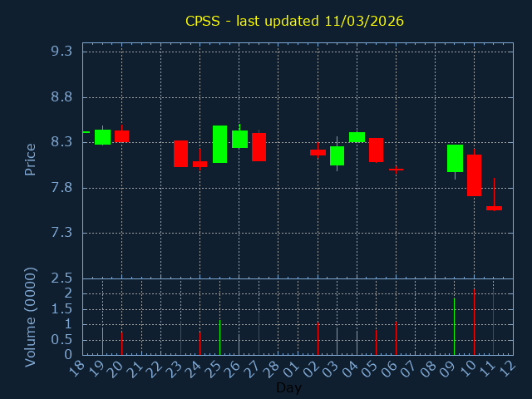
Task: Click the green volume bar on day 09
Action: (454, 327)
